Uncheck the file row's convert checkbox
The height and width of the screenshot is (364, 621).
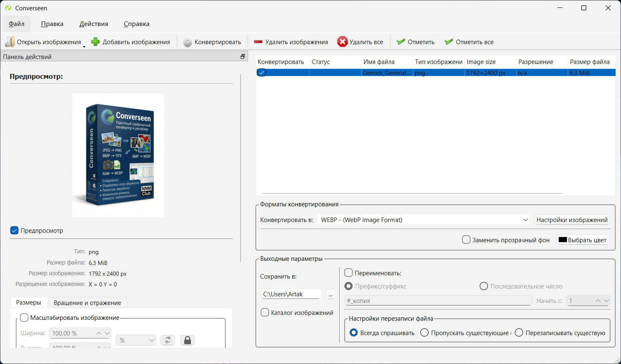coord(262,73)
